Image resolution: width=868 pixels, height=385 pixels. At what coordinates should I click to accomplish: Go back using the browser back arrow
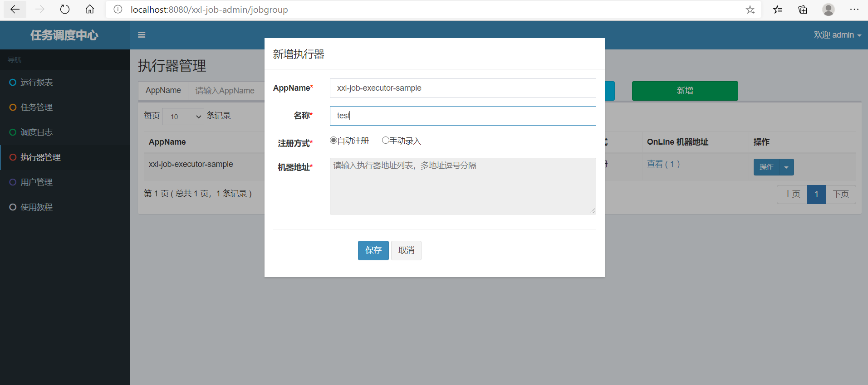coord(15,10)
